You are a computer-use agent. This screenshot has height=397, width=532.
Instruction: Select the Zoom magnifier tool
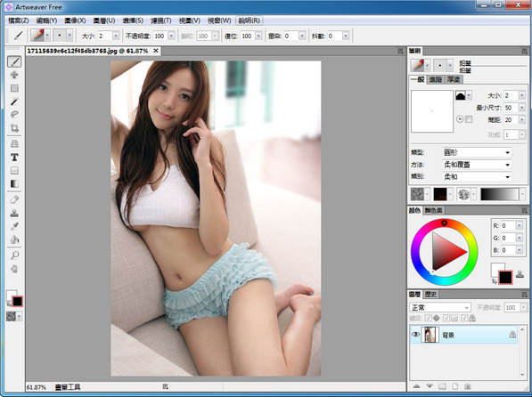click(14, 255)
